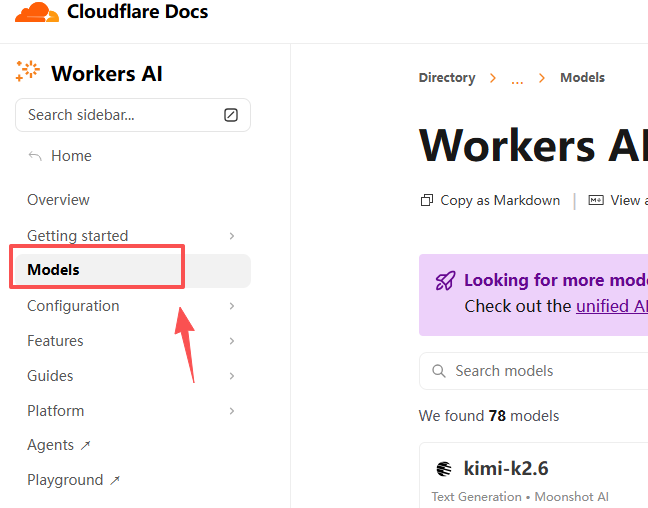Select the Models sidebar item
The height and width of the screenshot is (508, 648).
point(133,270)
